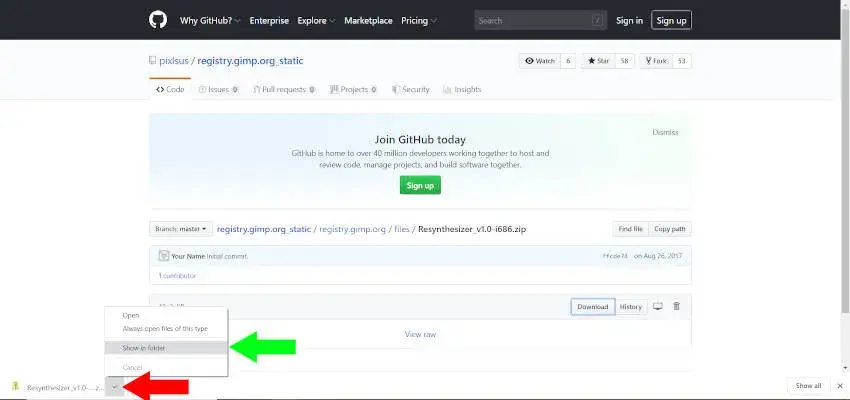Click the Copy path button

tap(670, 229)
